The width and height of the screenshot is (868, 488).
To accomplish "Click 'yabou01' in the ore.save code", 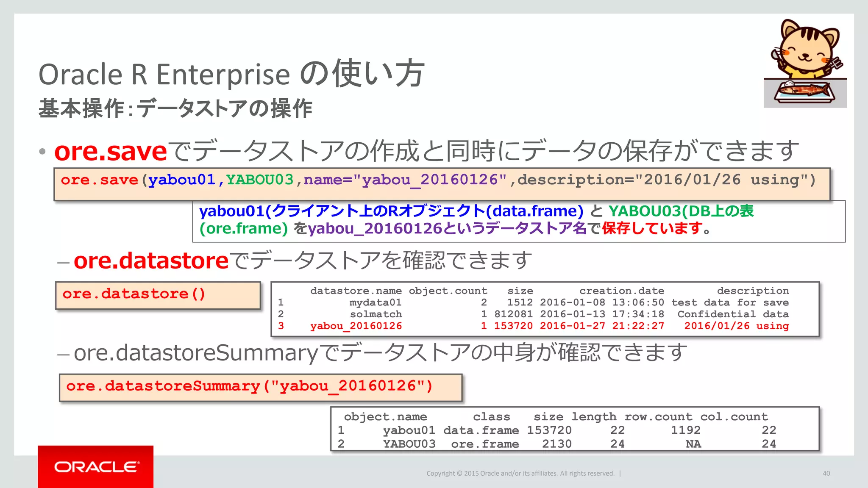I will pyautogui.click(x=182, y=180).
